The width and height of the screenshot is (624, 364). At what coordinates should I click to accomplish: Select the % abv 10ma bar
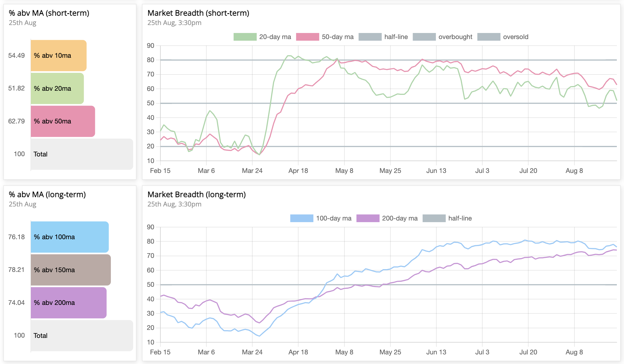pyautogui.click(x=59, y=56)
